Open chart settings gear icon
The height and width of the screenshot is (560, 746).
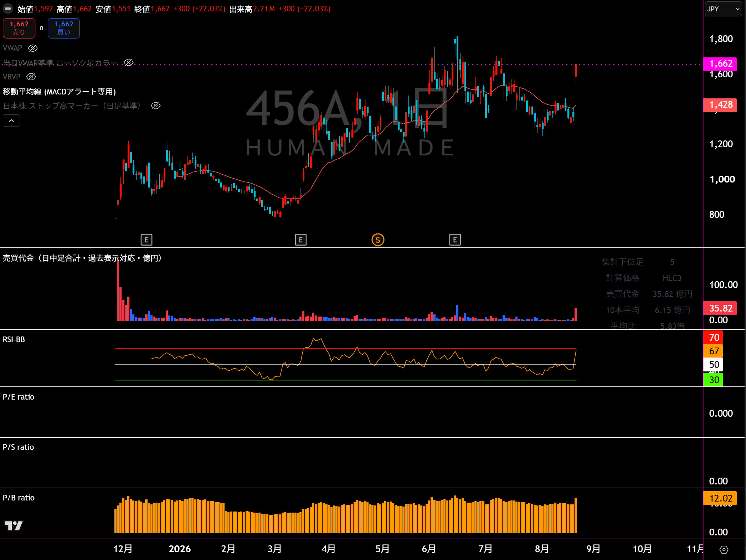(x=724, y=550)
